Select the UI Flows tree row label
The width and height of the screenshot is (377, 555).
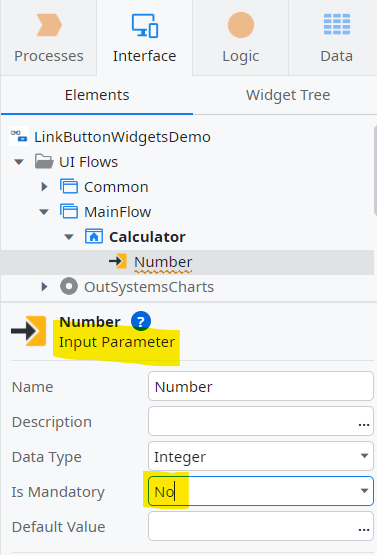pos(88,162)
